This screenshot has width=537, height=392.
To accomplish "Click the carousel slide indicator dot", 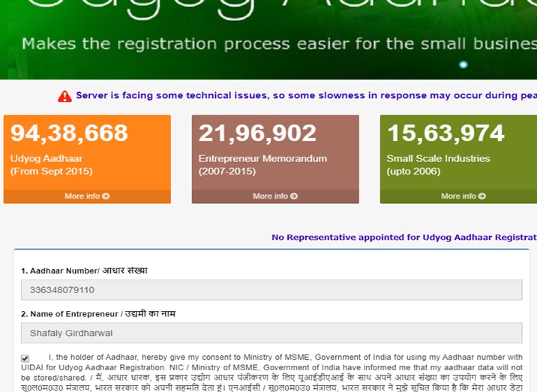I will tap(463, 64).
